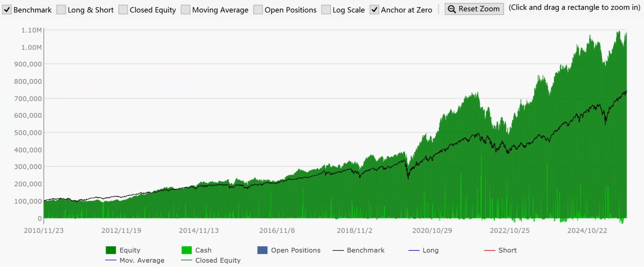Click the Closed Equity legend entry
The height and width of the screenshot is (267, 644).
pos(218,260)
